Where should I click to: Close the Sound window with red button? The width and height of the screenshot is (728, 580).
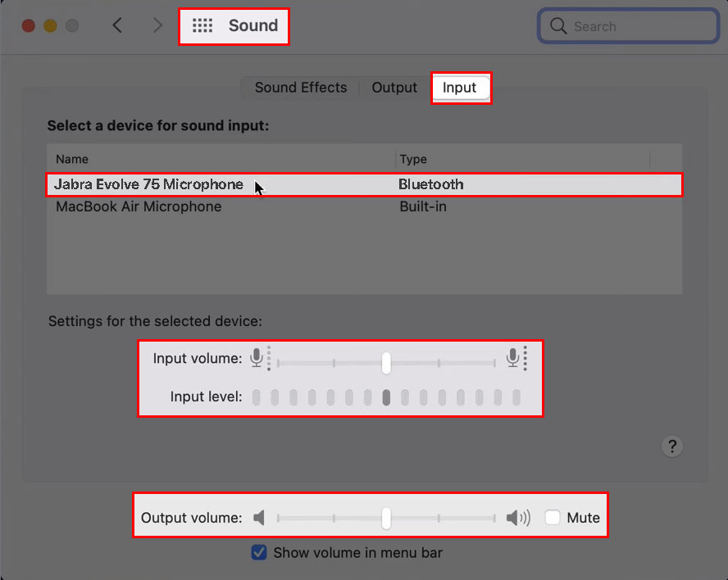[x=29, y=25]
